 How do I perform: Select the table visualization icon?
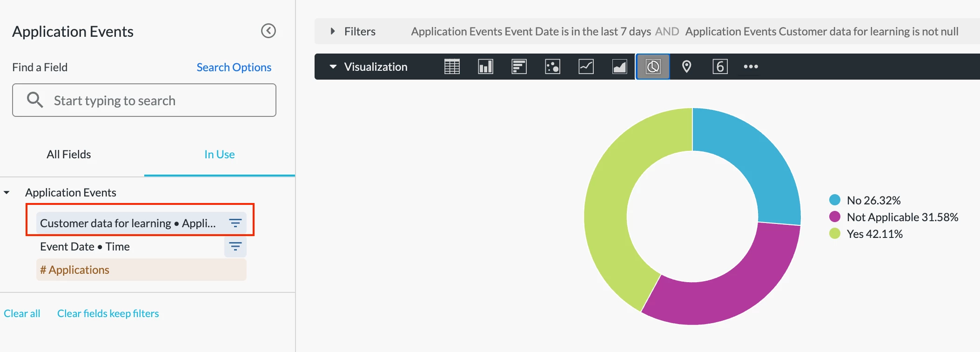[x=452, y=67]
